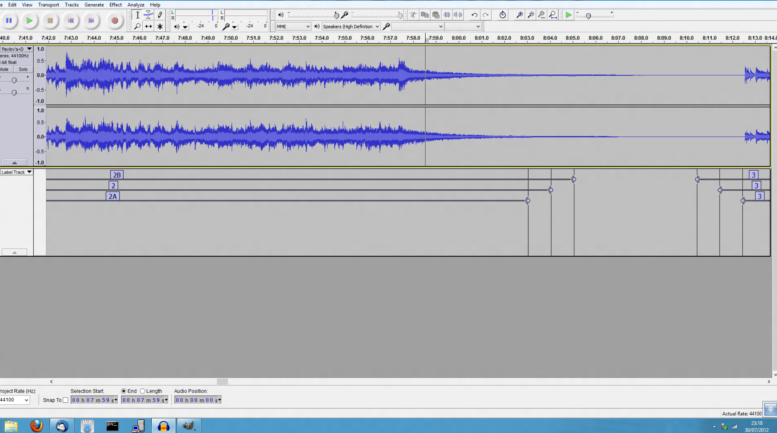Open the input channels dropdown
777x433 pixels.
coord(463,26)
